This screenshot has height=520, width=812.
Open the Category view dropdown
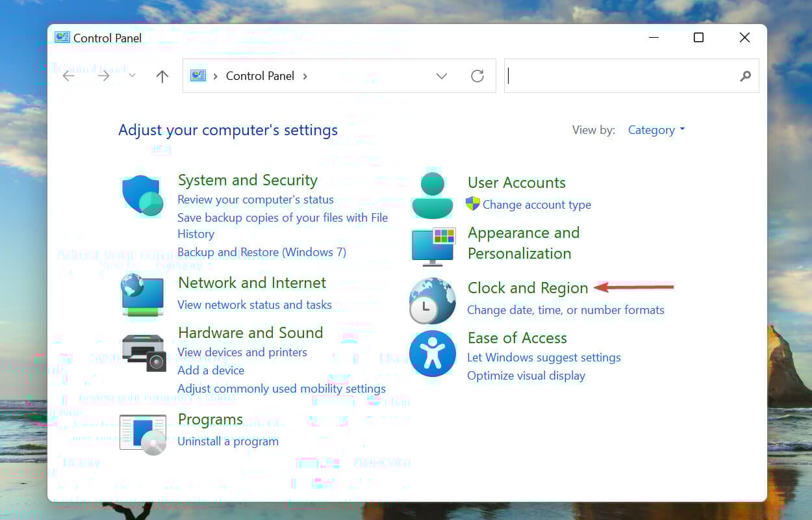tap(656, 130)
